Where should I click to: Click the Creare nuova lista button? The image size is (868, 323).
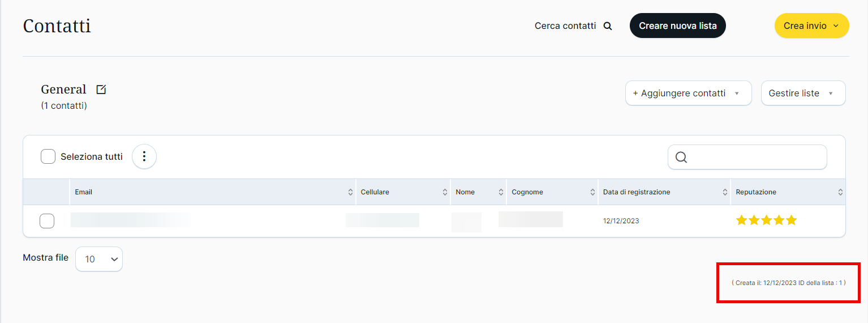677,26
